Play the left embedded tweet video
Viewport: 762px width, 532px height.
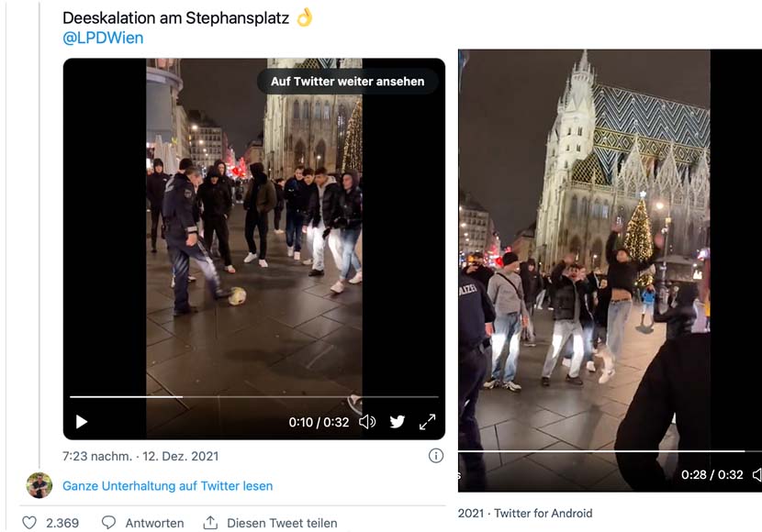coord(82,422)
